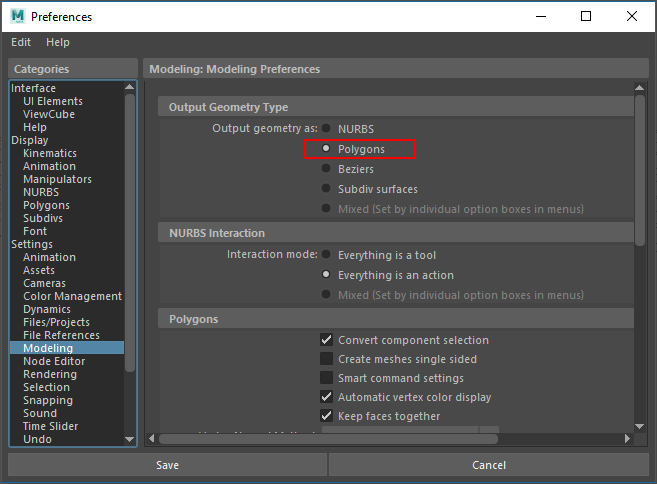Choose Beziers as output geometry
Image resolution: width=657 pixels, height=484 pixels.
[x=326, y=169]
